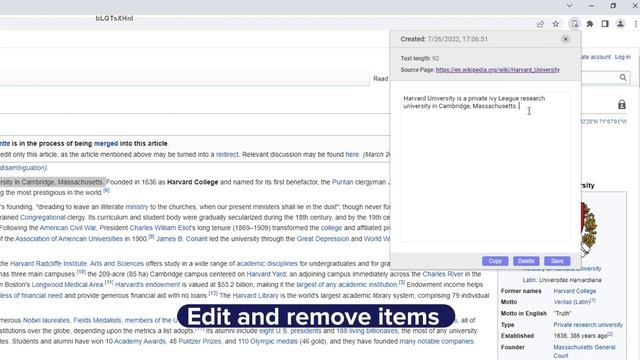Open the 'redirect' link in notice
The image size is (640, 360).
227,155
